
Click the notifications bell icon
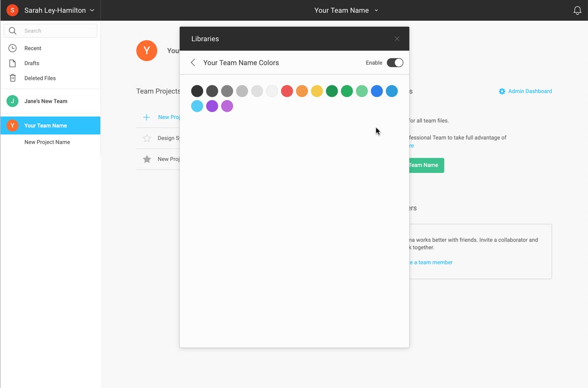[x=577, y=11]
